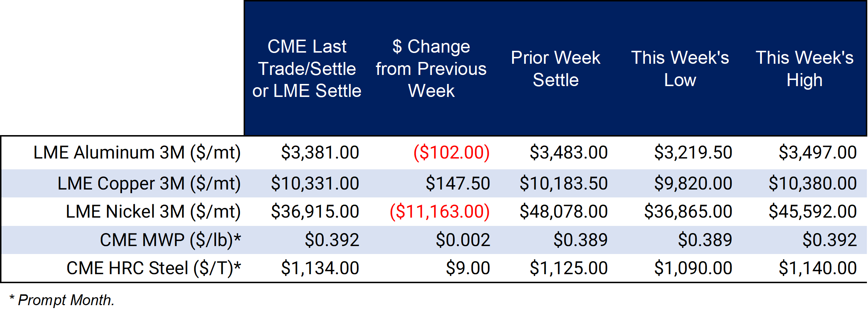Select the LME Aluminum 3M row label
The width and height of the screenshot is (868, 312).
coord(137,152)
